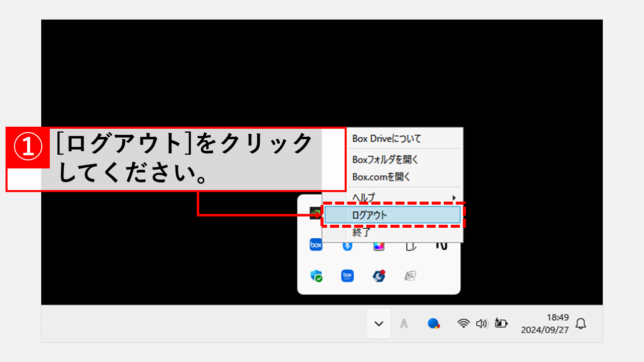Open the download checkmark tray icon

[411, 247]
